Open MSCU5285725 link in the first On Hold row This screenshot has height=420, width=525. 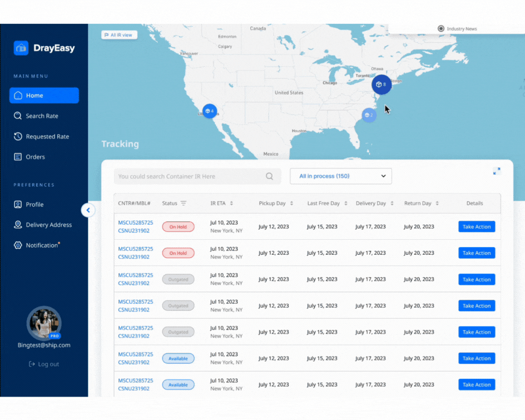point(136,223)
